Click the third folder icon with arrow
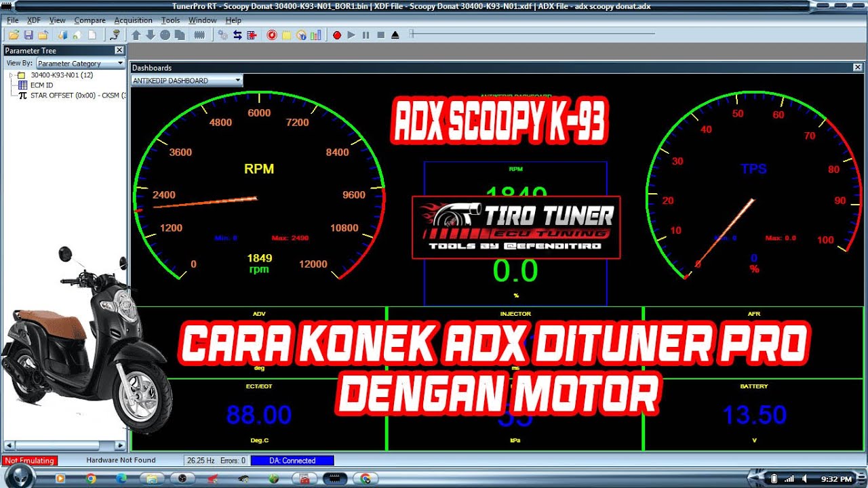The height and width of the screenshot is (488, 868). pos(43,35)
